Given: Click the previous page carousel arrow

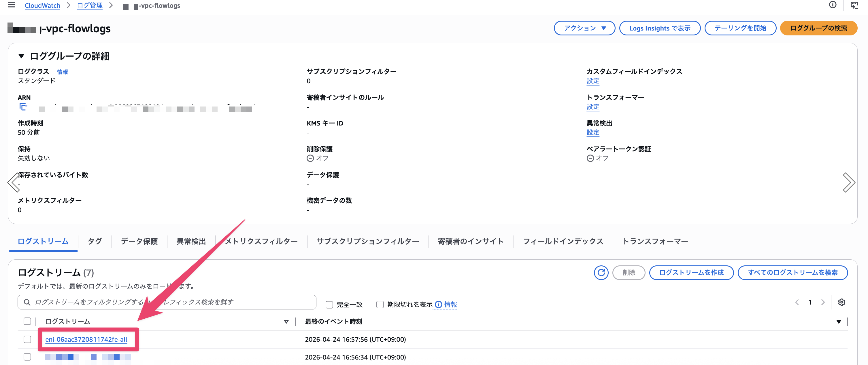Looking at the screenshot, I should [14, 182].
